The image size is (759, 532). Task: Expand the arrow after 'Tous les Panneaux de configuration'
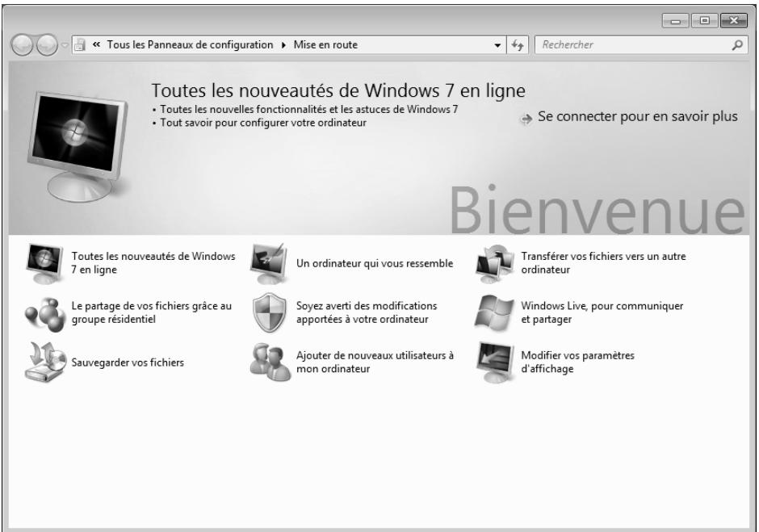point(283,45)
